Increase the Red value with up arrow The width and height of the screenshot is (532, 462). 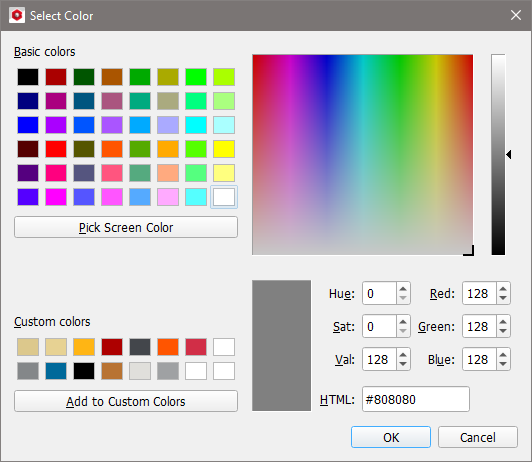[503, 289]
